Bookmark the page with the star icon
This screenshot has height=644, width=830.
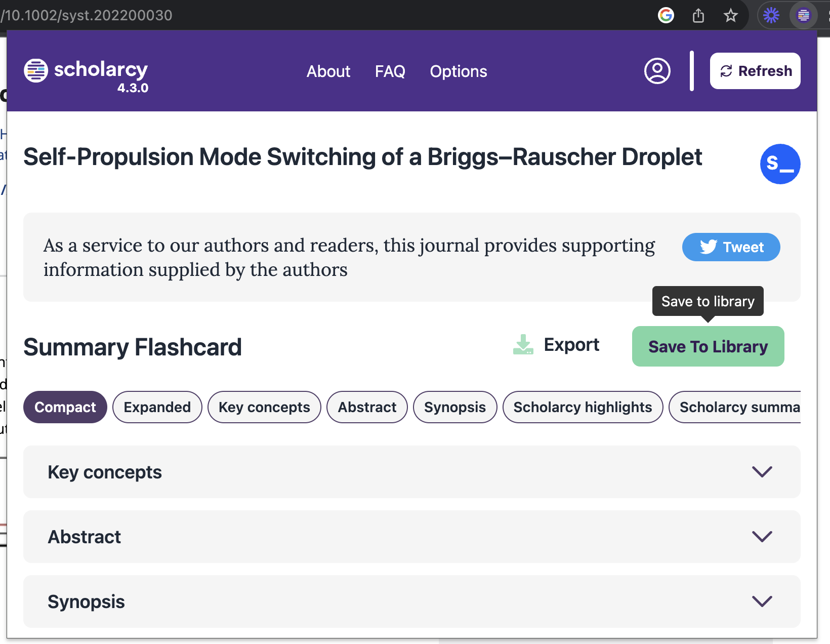[731, 15]
